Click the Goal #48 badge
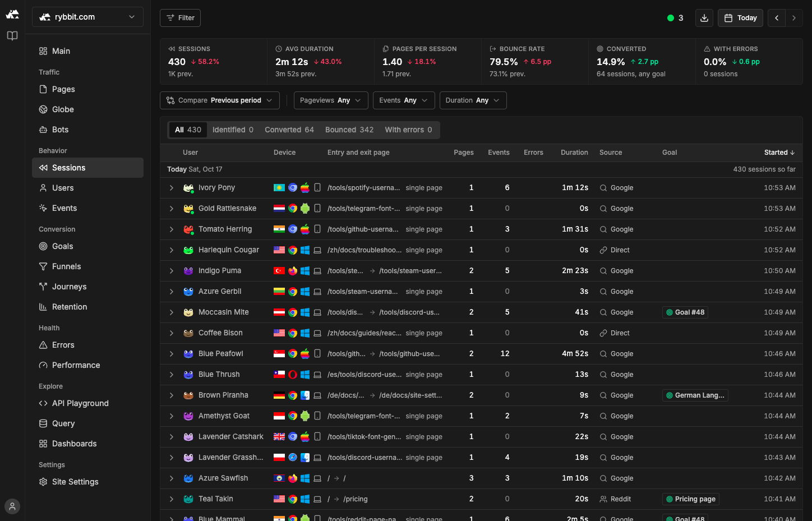Image resolution: width=812 pixels, height=521 pixels. [x=685, y=312]
